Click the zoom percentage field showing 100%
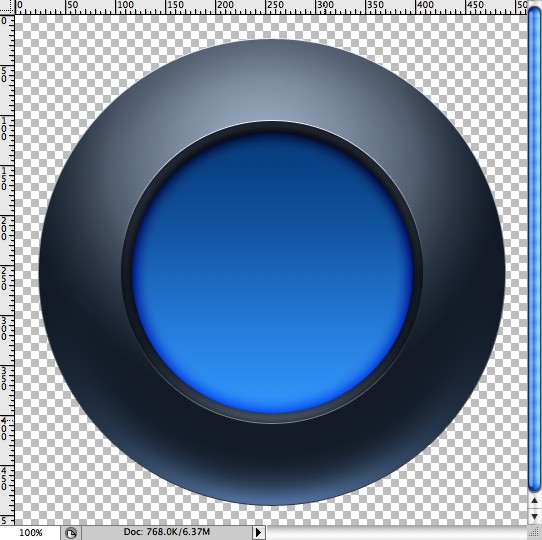The height and width of the screenshot is (540, 542). tap(30, 533)
